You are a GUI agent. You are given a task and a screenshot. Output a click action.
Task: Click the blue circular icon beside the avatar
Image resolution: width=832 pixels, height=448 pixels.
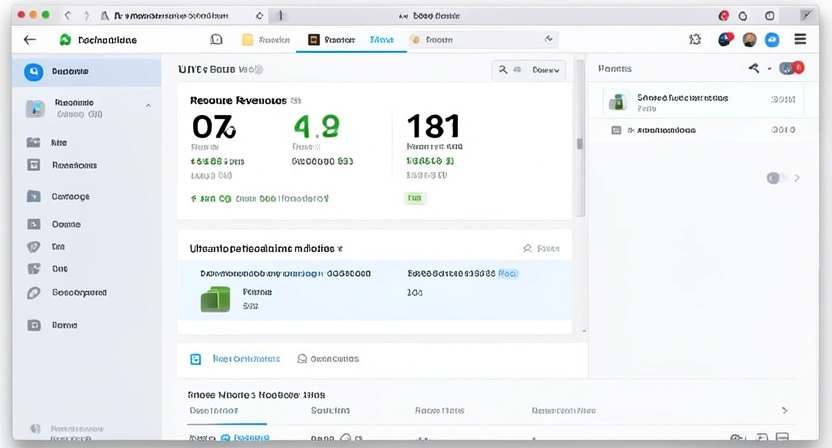(x=772, y=40)
